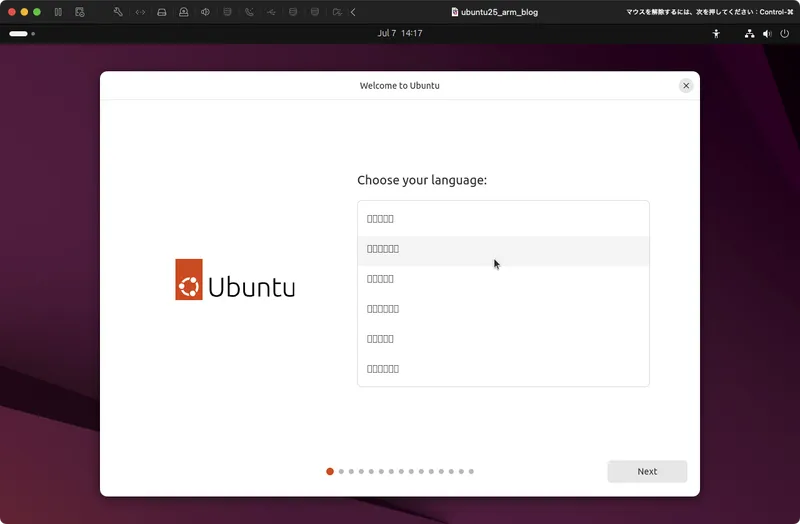Open the snapshot manager icon
The image size is (800, 524).
[80, 12]
